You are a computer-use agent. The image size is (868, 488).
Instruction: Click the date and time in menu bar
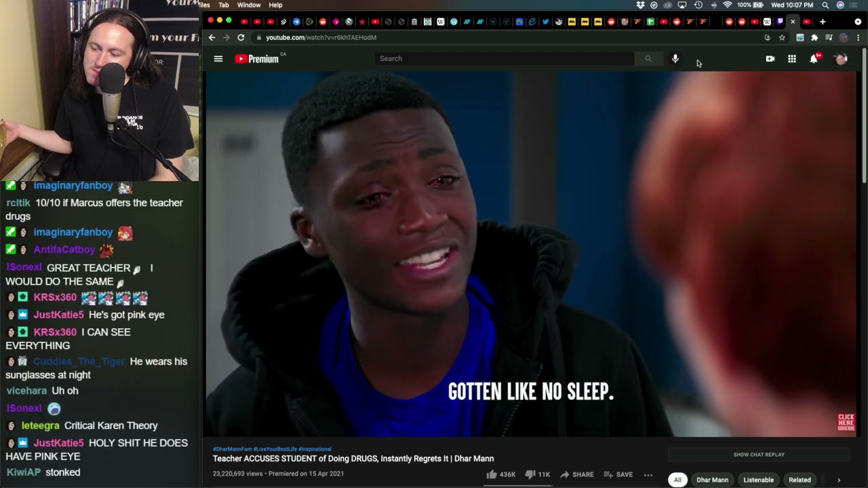pyautogui.click(x=792, y=5)
